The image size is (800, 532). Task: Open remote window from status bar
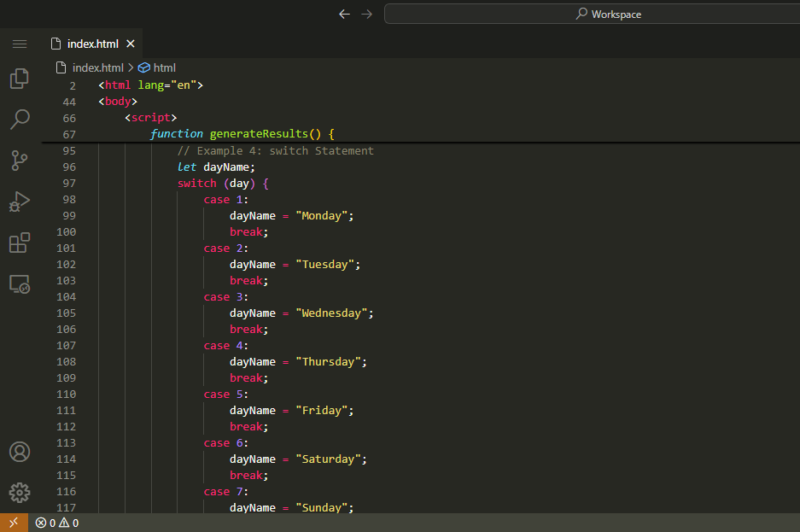click(13, 523)
